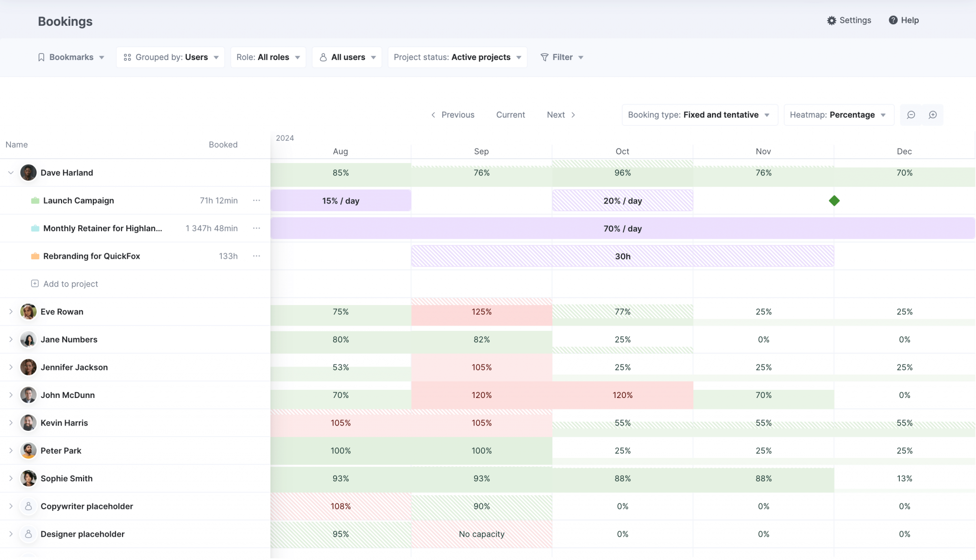Click the Bookmarks flag icon
The height and width of the screenshot is (560, 976).
pyautogui.click(x=41, y=57)
